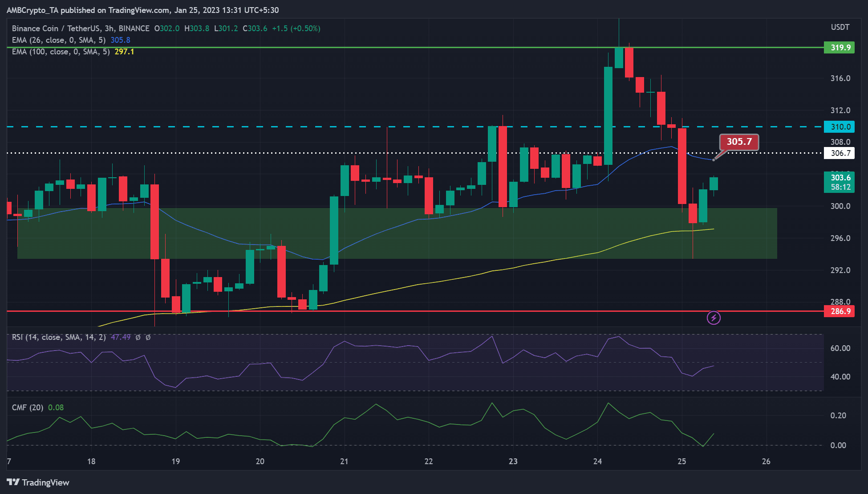Click the green support zone rectangle
Image resolution: width=868 pixels, height=494 pixels.
pyautogui.click(x=397, y=233)
